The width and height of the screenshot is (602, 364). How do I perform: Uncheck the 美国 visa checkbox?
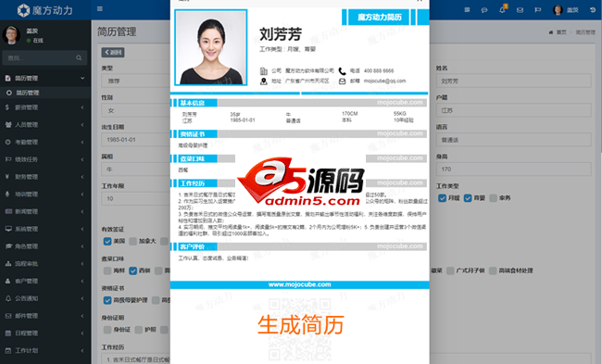coord(107,241)
